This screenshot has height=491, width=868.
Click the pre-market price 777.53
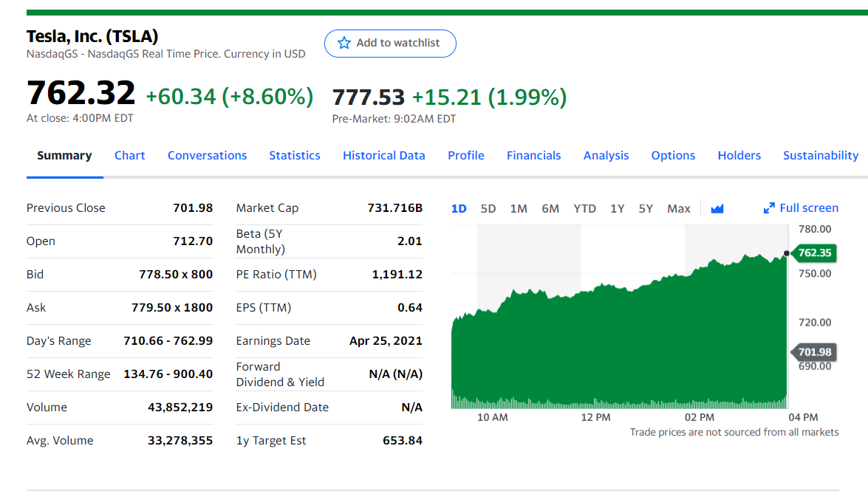pyautogui.click(x=369, y=97)
